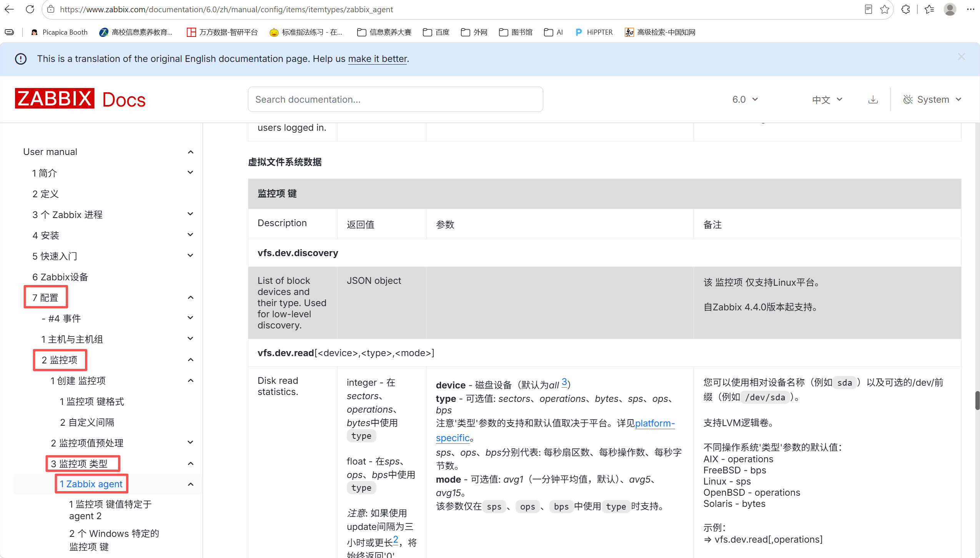
Task: Click the browser address bar URL
Action: (x=226, y=9)
